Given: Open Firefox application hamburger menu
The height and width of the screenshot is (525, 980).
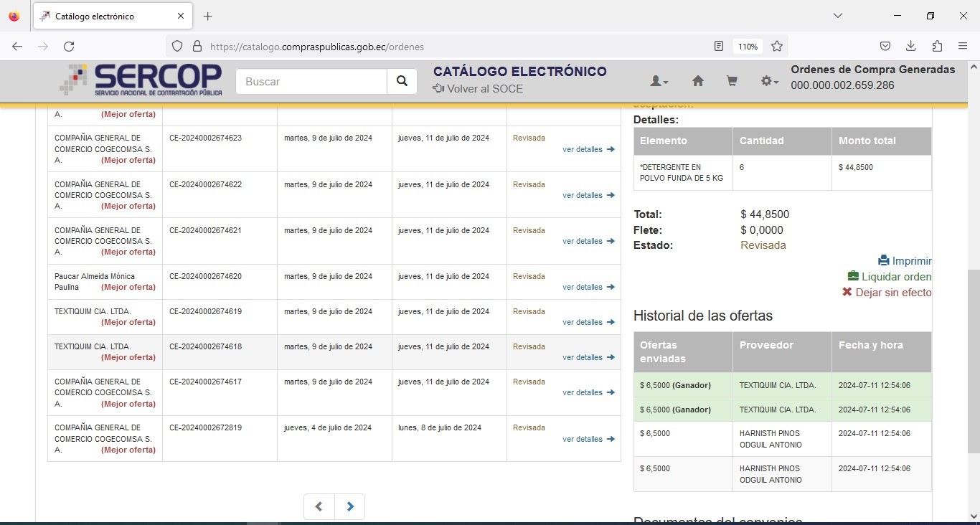Looking at the screenshot, I should tap(963, 47).
